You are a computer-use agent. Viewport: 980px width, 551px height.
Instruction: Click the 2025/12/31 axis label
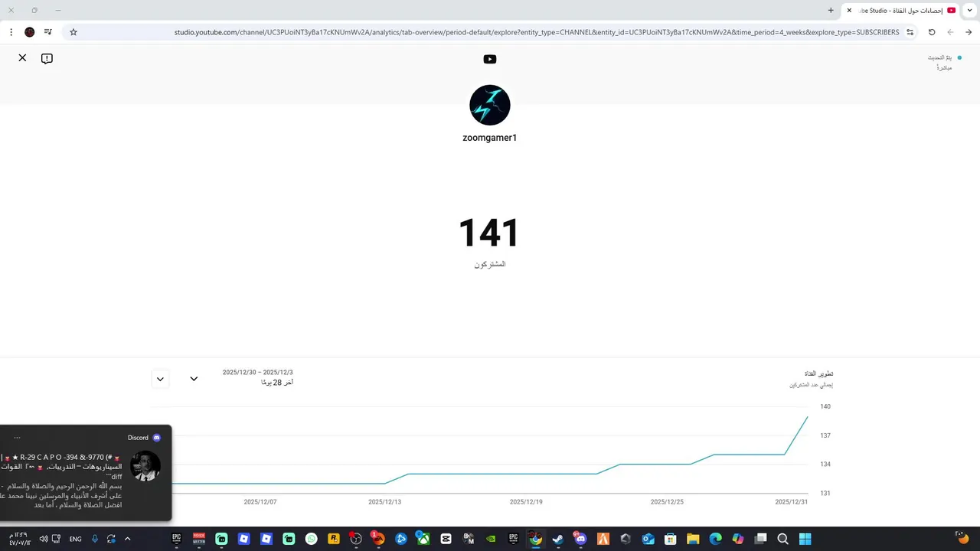tap(792, 502)
